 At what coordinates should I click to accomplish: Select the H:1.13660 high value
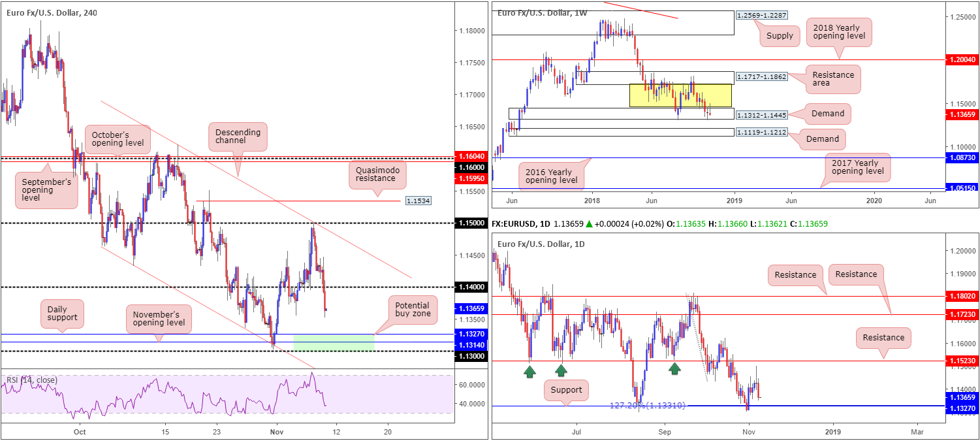pyautogui.click(x=728, y=223)
